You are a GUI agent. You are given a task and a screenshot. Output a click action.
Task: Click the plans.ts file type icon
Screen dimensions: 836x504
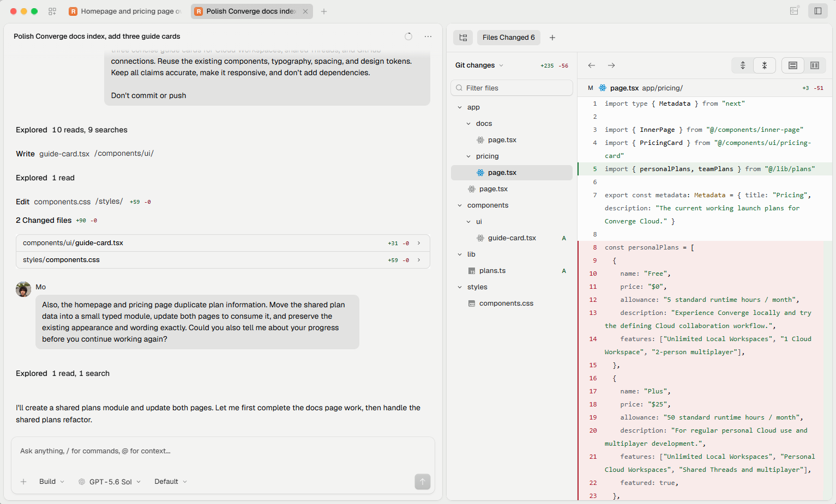[472, 271]
